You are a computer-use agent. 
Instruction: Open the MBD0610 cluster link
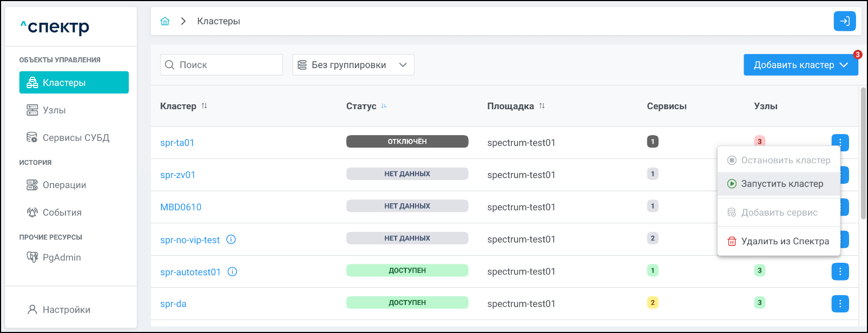click(181, 207)
